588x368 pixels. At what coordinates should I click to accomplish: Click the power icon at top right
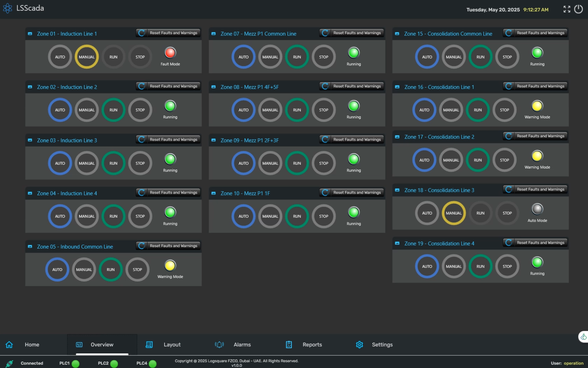(x=578, y=9)
